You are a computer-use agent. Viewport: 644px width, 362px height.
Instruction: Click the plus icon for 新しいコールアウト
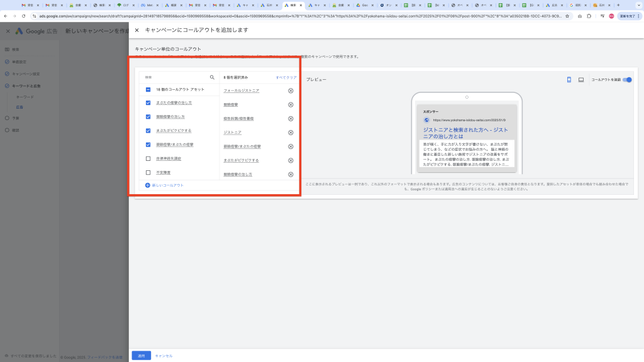click(x=148, y=185)
